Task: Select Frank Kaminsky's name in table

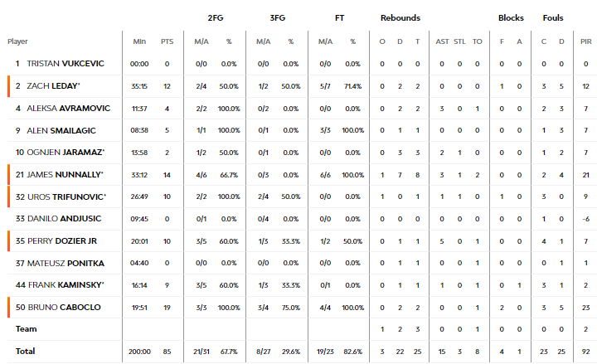Action: pos(66,285)
